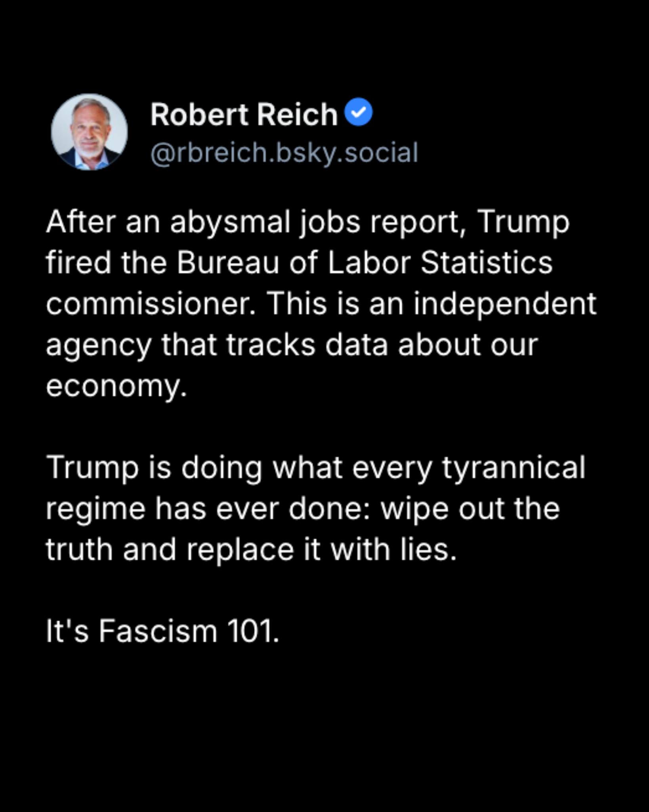The height and width of the screenshot is (812, 649).
Task: Click the display name Robert Reich
Action: 244,115
